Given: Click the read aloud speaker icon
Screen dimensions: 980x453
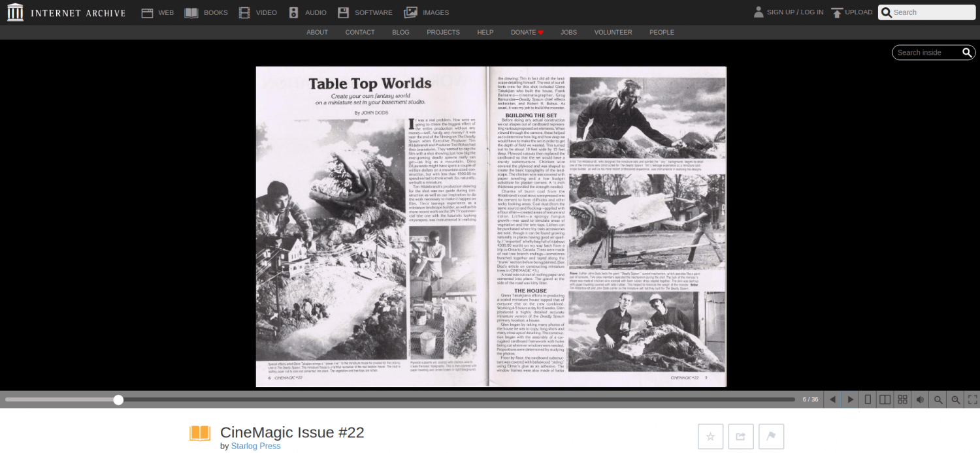Looking at the screenshot, I should (x=920, y=399).
